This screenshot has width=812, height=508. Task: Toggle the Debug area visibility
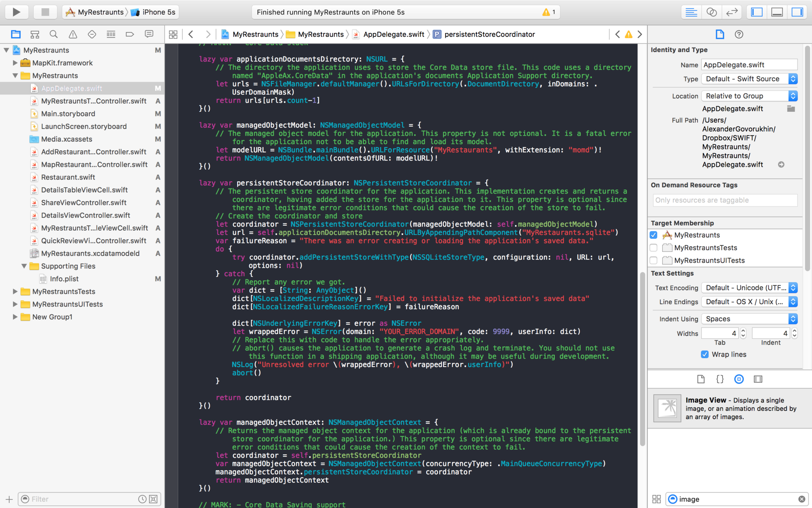[777, 12]
